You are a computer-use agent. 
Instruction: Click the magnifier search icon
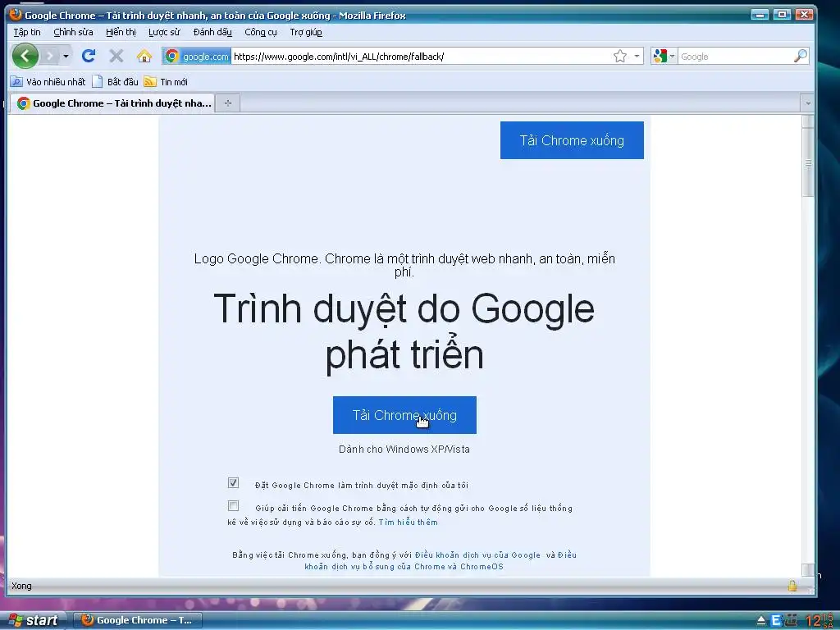pyautogui.click(x=800, y=57)
